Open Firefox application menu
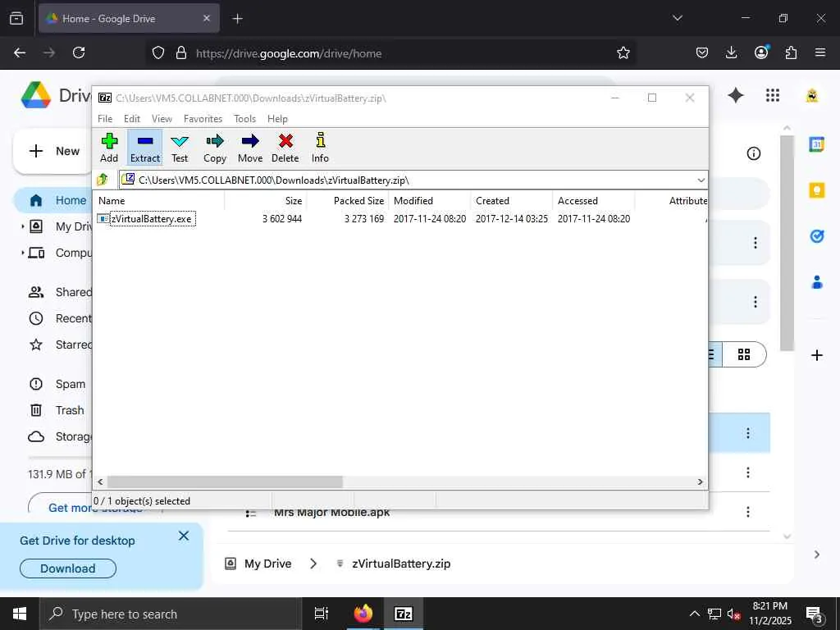Screen dimensions: 840x630 pos(820,52)
